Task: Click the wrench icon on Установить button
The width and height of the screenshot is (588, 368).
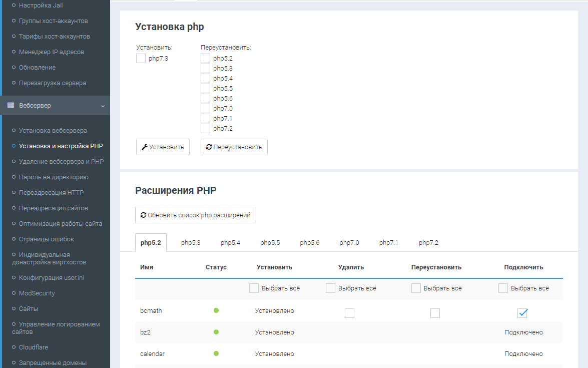Action: (x=145, y=147)
